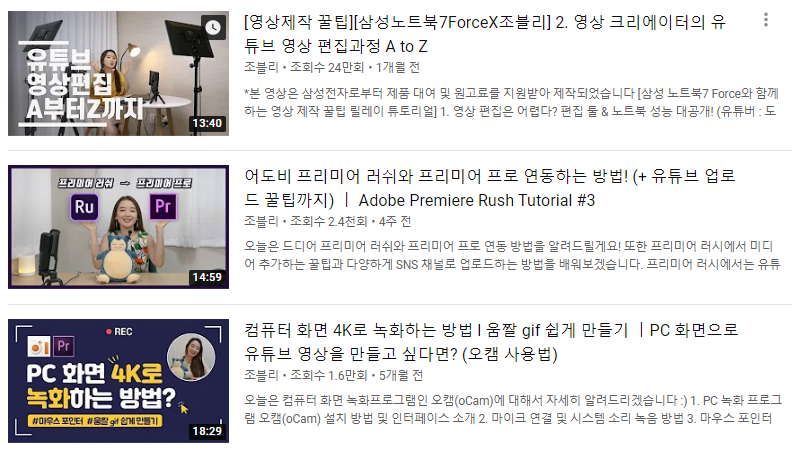Click the Pr icon in second thumbnail
792x452 pixels.
pyautogui.click(x=163, y=207)
